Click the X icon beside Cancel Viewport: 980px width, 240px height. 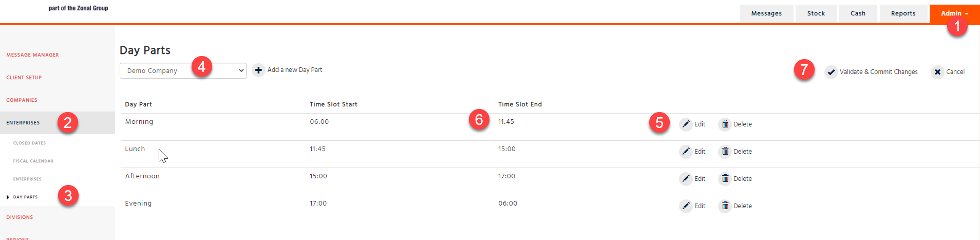point(937,72)
